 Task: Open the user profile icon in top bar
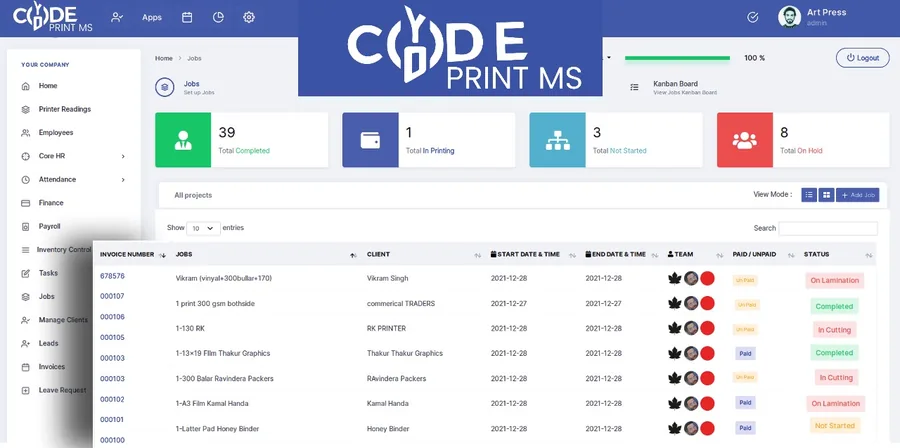coord(117,17)
